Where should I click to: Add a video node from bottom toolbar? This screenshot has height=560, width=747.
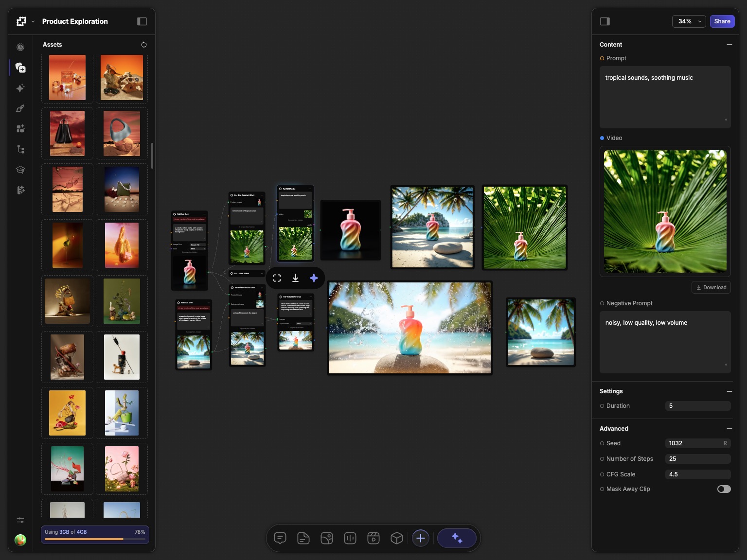pyautogui.click(x=373, y=538)
